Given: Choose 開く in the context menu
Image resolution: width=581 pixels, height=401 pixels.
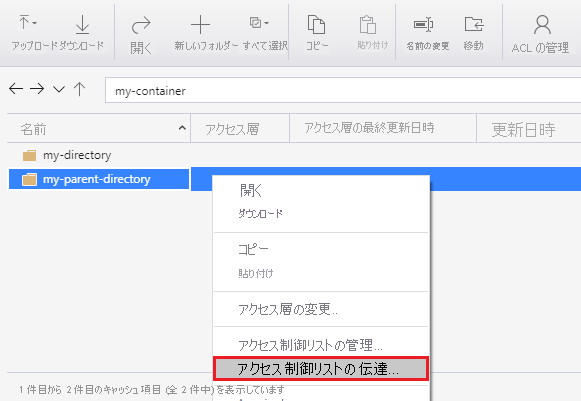Looking at the screenshot, I should click(x=250, y=190).
